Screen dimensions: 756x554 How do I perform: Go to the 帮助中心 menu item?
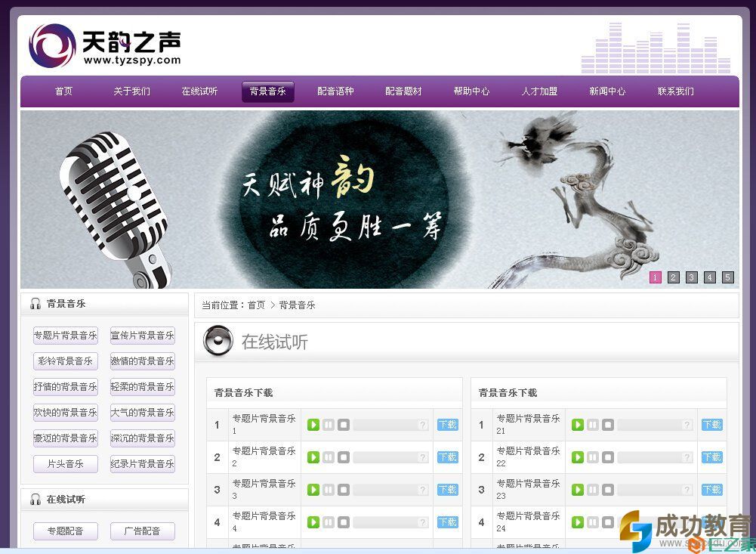471,91
